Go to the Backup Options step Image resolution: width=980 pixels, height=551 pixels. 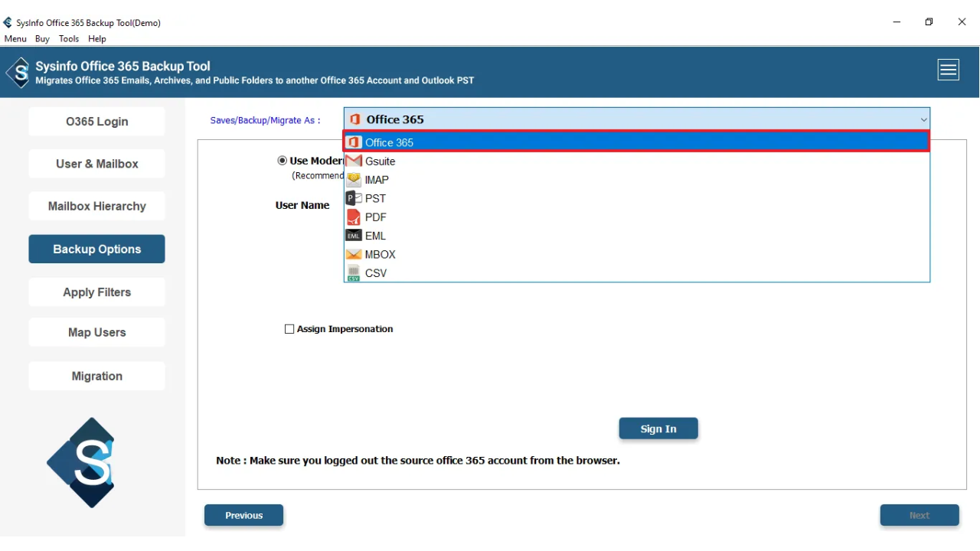tap(97, 249)
